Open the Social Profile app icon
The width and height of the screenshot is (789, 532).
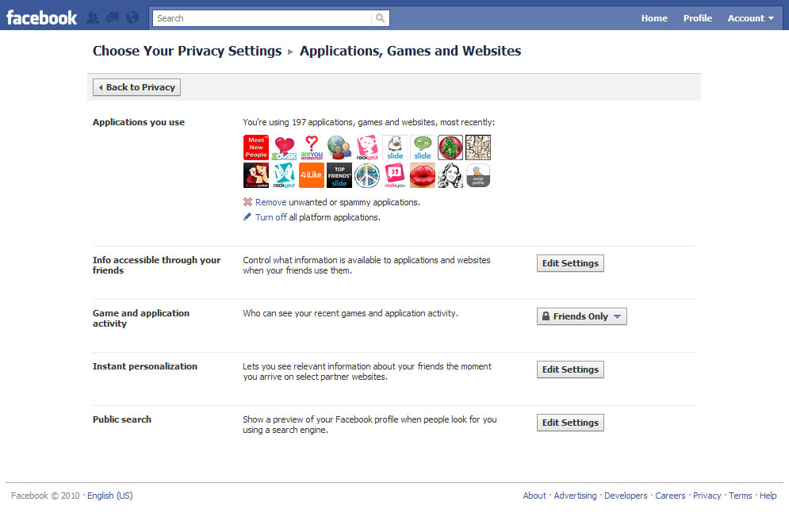(x=478, y=175)
